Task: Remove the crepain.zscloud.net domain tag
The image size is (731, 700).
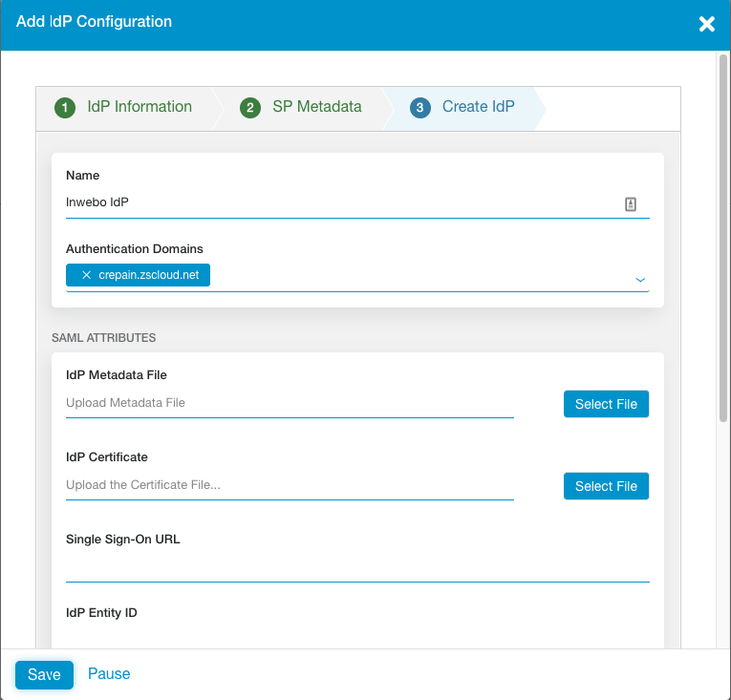Action: (86, 275)
